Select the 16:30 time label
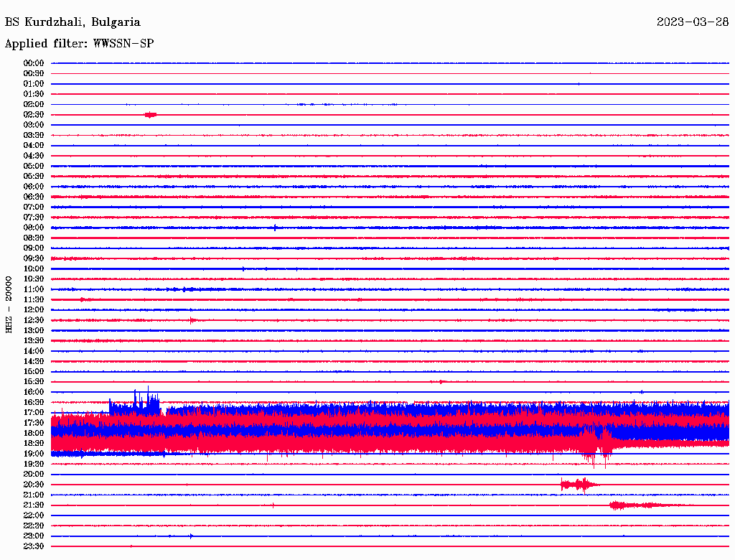This screenshot has width=735, height=560. point(34,403)
